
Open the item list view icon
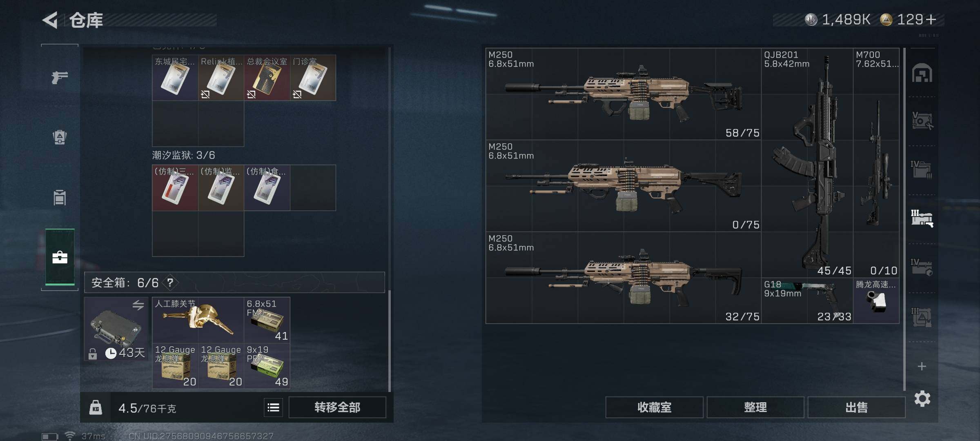(273, 408)
